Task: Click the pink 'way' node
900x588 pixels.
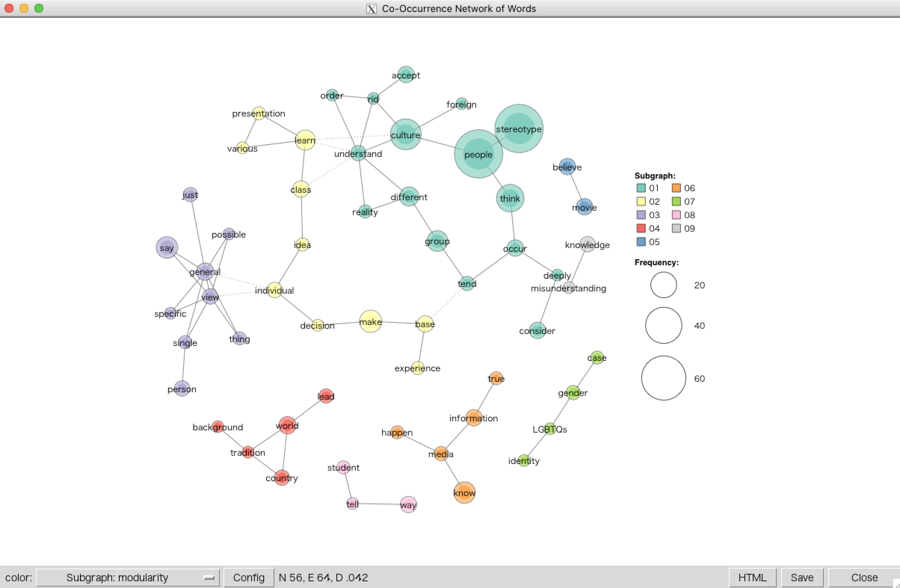Action: (x=409, y=504)
